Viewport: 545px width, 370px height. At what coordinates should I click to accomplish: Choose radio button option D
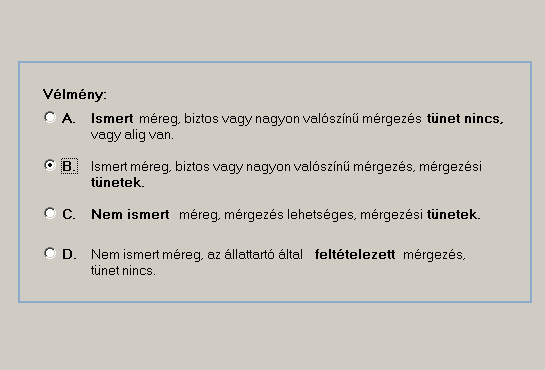[50, 253]
